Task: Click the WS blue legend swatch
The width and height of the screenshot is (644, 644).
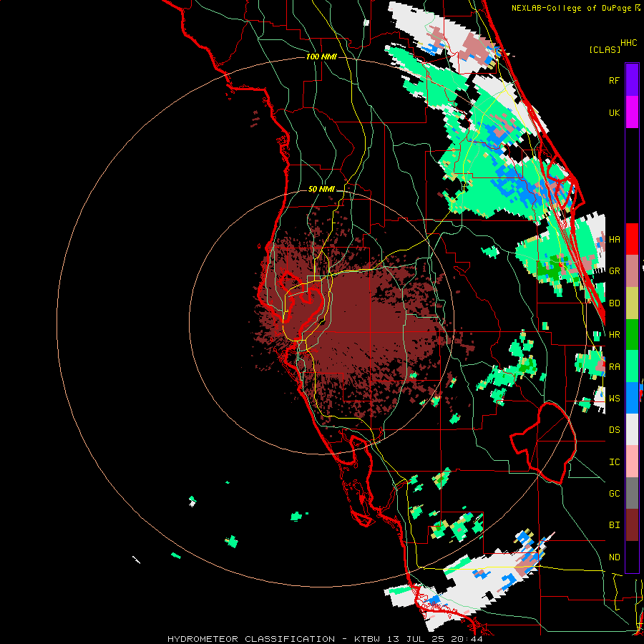Action: [x=632, y=398]
